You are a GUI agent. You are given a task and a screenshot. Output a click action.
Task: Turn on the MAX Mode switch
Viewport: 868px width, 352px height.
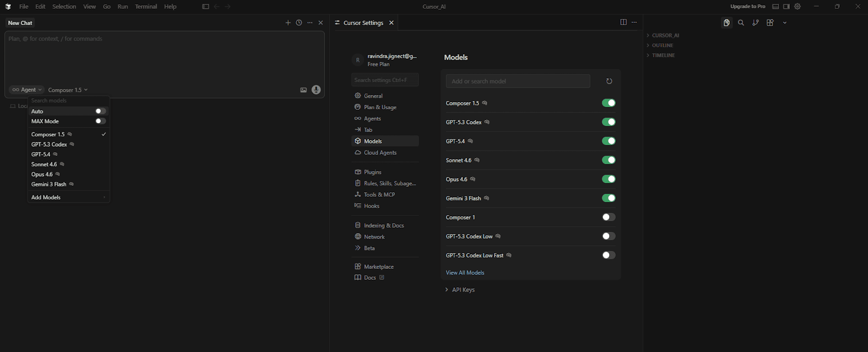coord(100,121)
